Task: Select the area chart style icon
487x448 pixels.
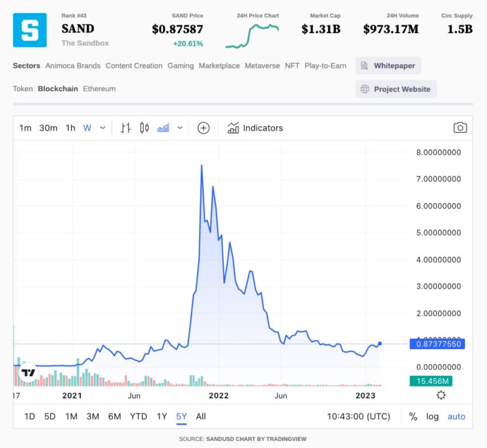Action: point(163,128)
